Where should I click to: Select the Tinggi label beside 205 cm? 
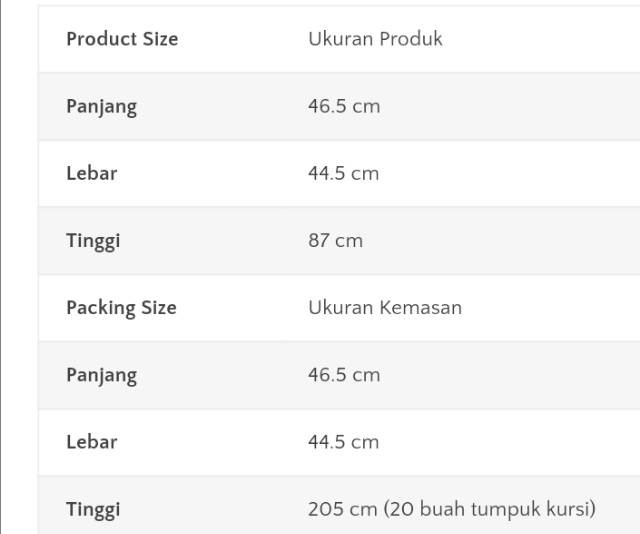pos(93,510)
